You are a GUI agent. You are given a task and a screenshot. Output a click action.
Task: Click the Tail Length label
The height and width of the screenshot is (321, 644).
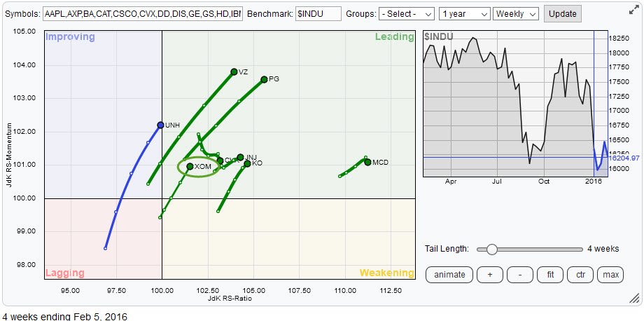447,249
